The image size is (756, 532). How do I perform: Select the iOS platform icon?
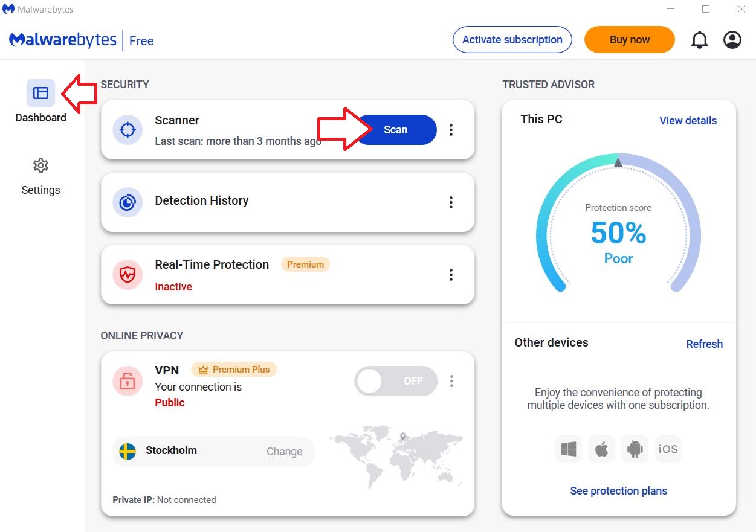pos(668,449)
